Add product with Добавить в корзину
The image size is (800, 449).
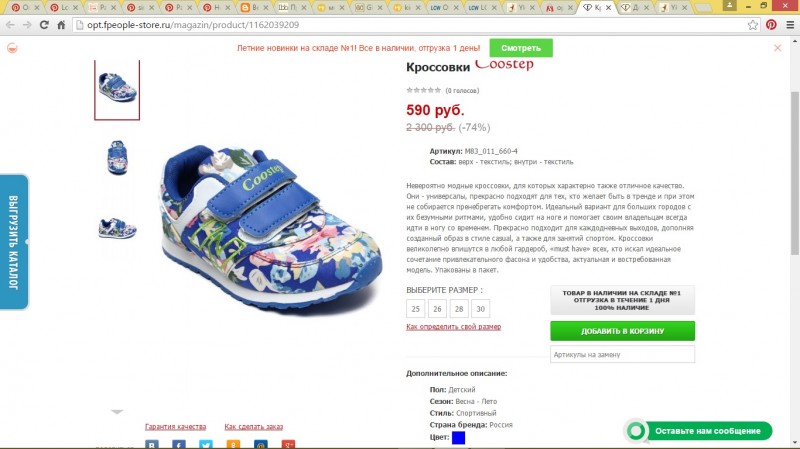click(622, 331)
